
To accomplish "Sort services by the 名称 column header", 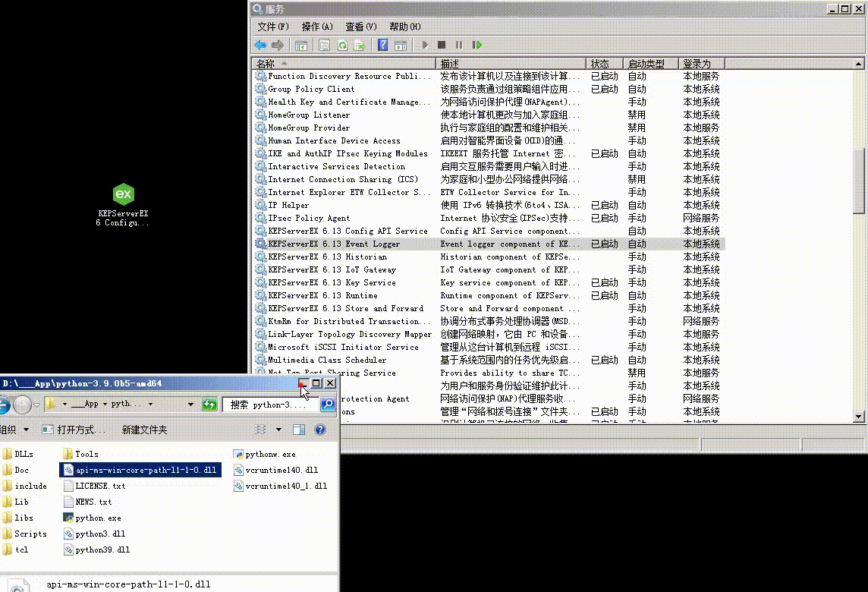I will [x=344, y=64].
